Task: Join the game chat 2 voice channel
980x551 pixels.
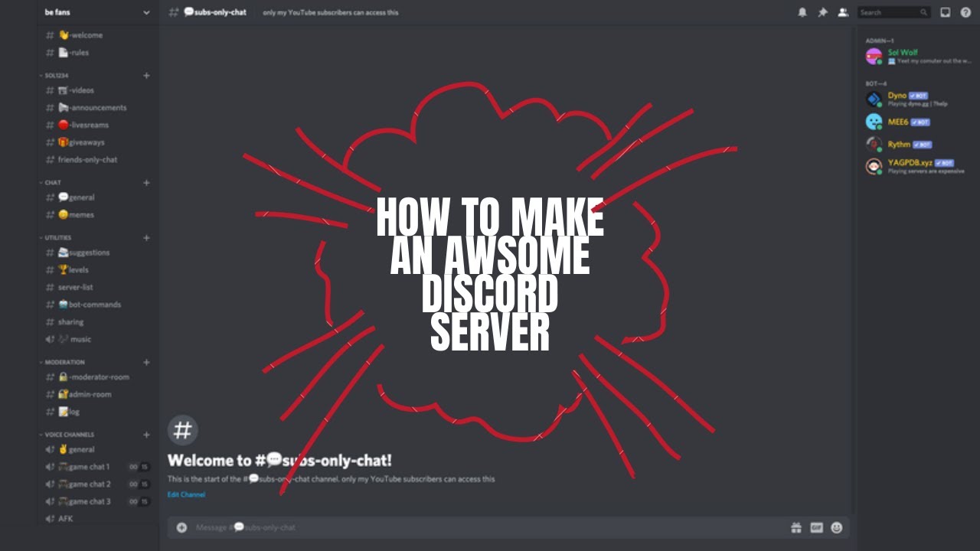Action: pos(97,484)
